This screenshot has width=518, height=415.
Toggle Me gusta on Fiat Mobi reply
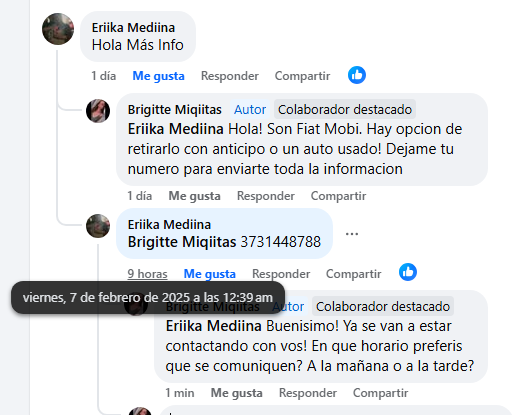194,196
